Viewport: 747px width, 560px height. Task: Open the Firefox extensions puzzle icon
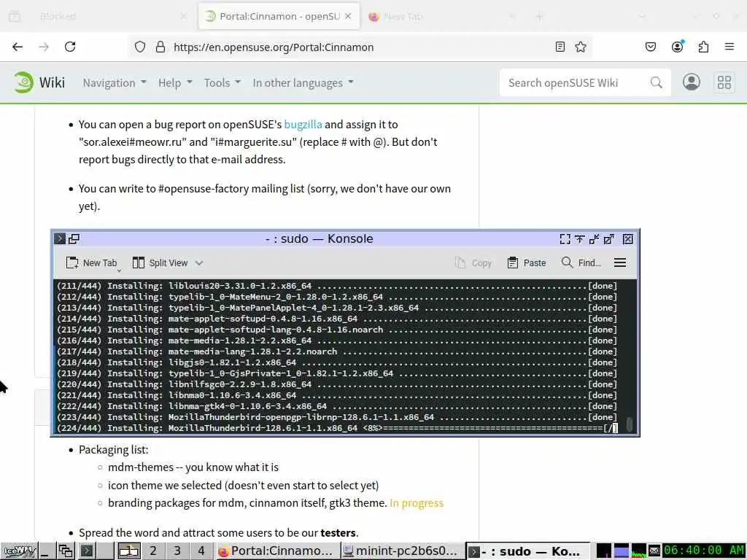[703, 47]
